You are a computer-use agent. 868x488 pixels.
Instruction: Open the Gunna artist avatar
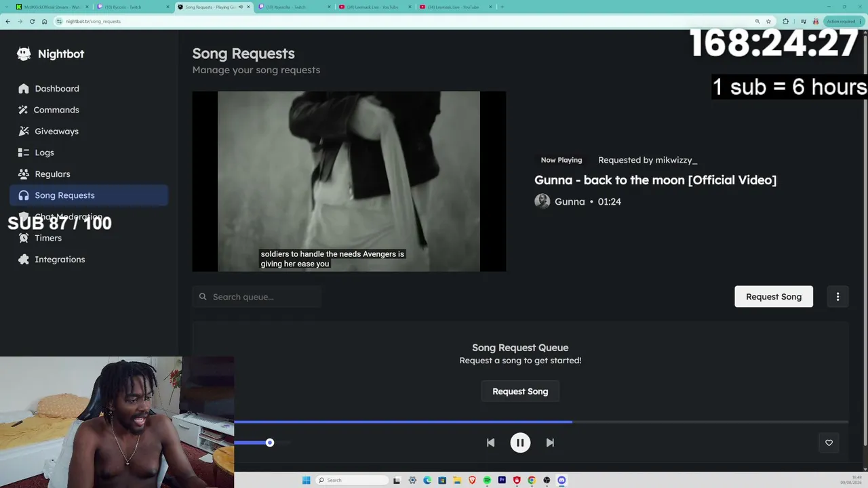542,201
